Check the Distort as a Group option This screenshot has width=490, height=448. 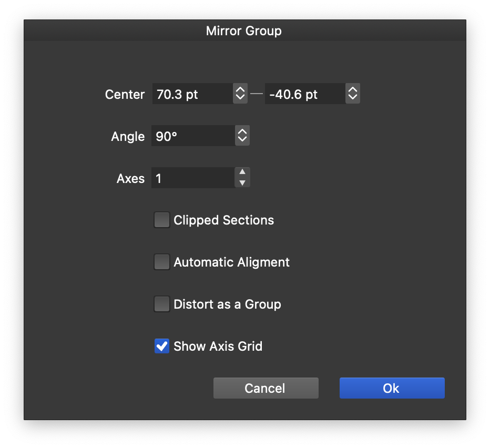(x=162, y=304)
